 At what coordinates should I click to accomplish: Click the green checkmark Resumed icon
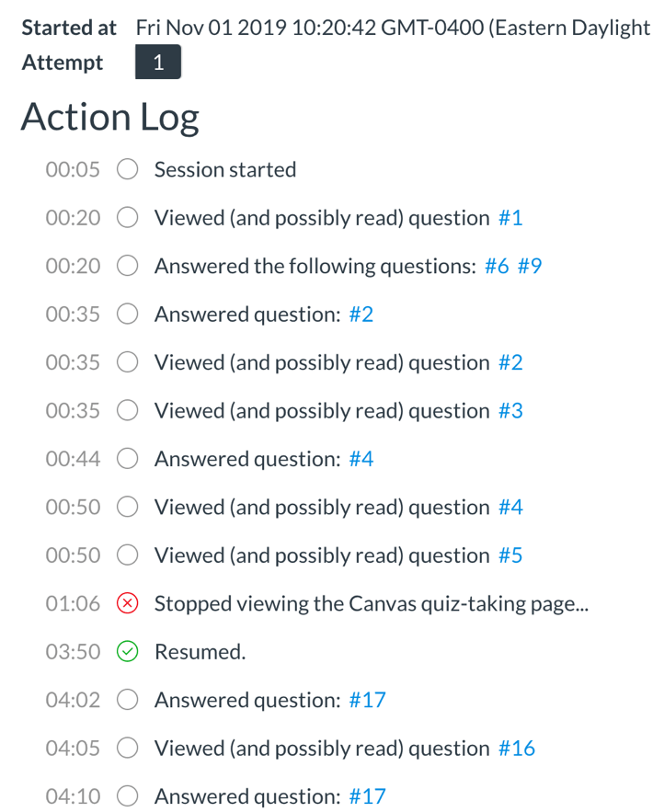[x=127, y=651]
